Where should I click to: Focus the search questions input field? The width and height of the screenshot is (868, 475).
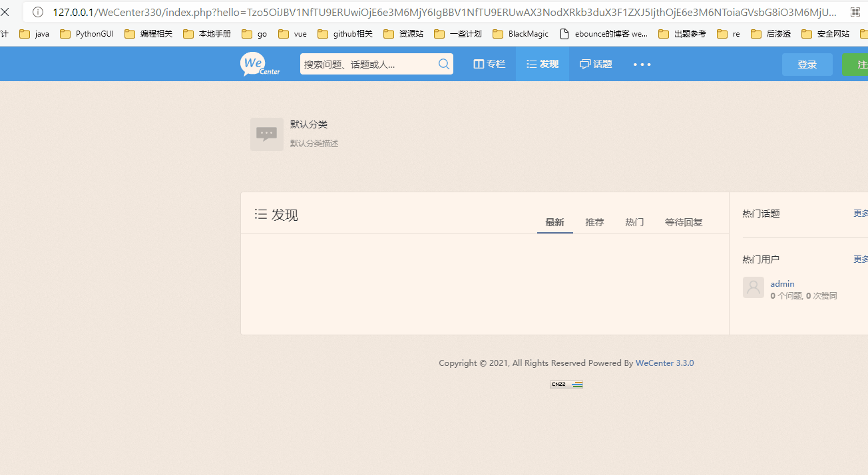click(367, 65)
